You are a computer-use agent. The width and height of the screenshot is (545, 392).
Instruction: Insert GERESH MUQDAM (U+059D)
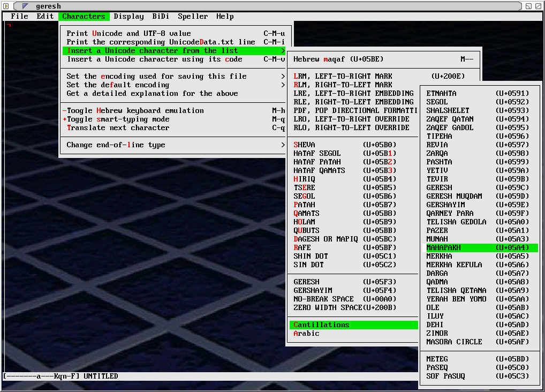[480, 196]
